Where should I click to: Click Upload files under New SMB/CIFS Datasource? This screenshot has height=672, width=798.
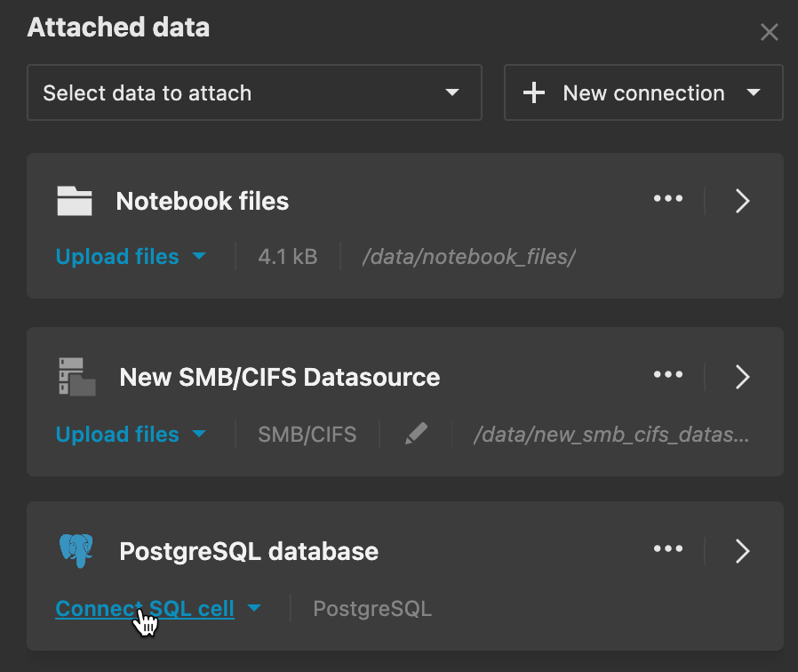(117, 434)
